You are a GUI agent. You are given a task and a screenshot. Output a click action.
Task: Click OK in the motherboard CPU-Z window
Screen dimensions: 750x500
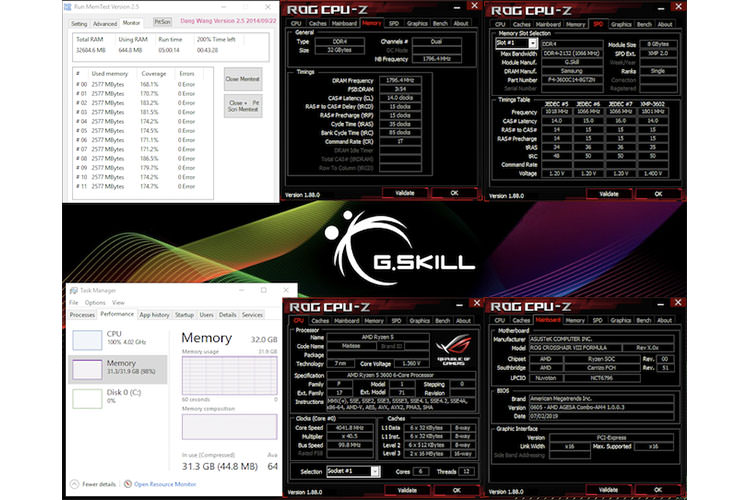[x=658, y=490]
